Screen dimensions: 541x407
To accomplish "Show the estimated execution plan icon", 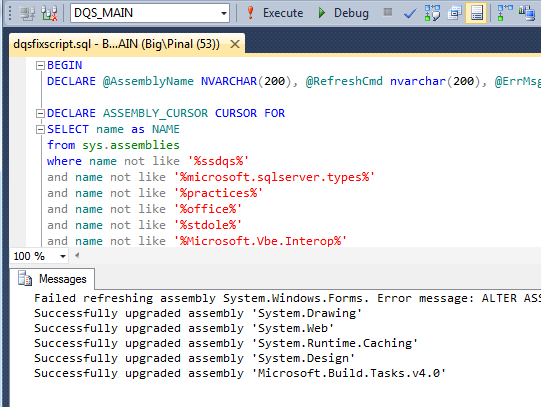I will (432, 13).
